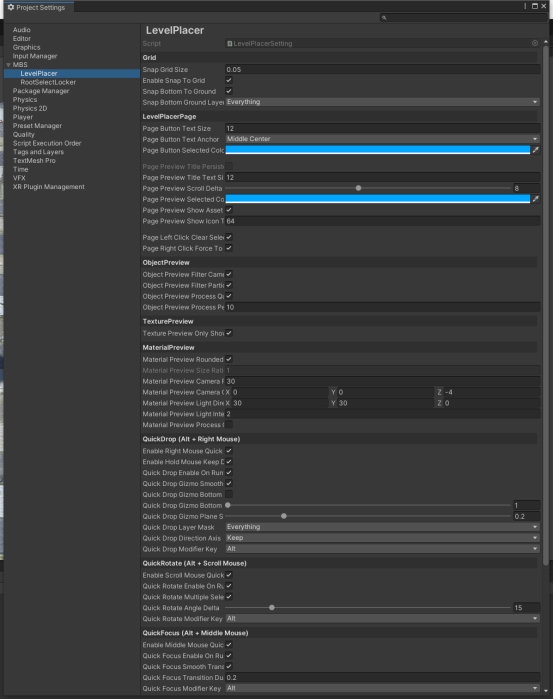Select Audio settings category

click(22, 30)
